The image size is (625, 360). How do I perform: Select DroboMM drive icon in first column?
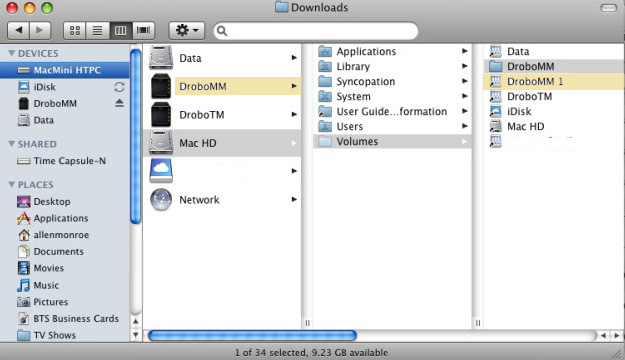tap(161, 86)
